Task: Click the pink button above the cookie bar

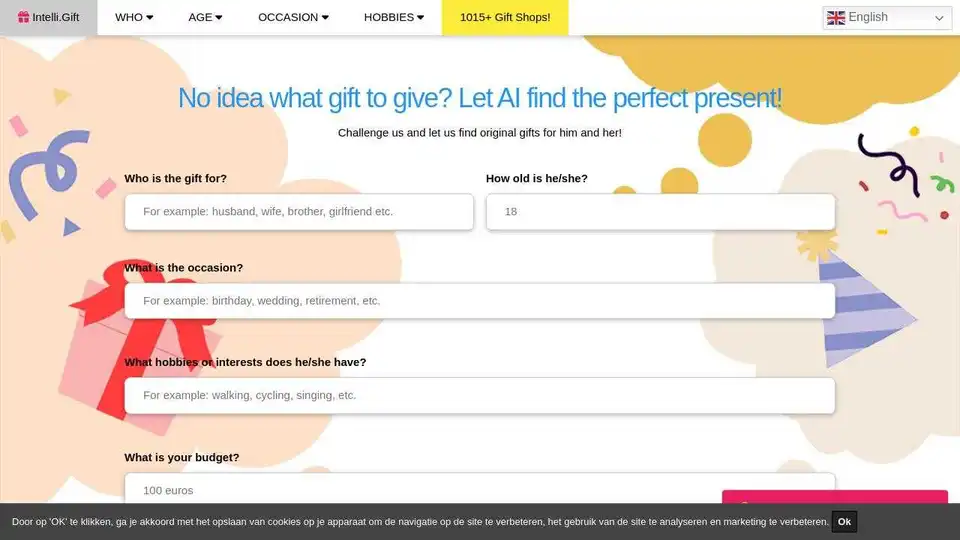Action: coord(834,497)
